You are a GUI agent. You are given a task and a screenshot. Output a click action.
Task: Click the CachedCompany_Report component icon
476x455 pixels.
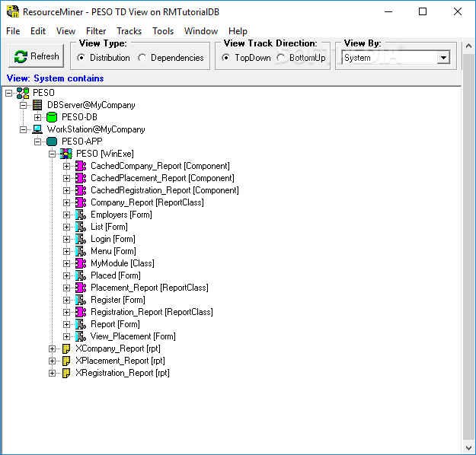pos(81,166)
